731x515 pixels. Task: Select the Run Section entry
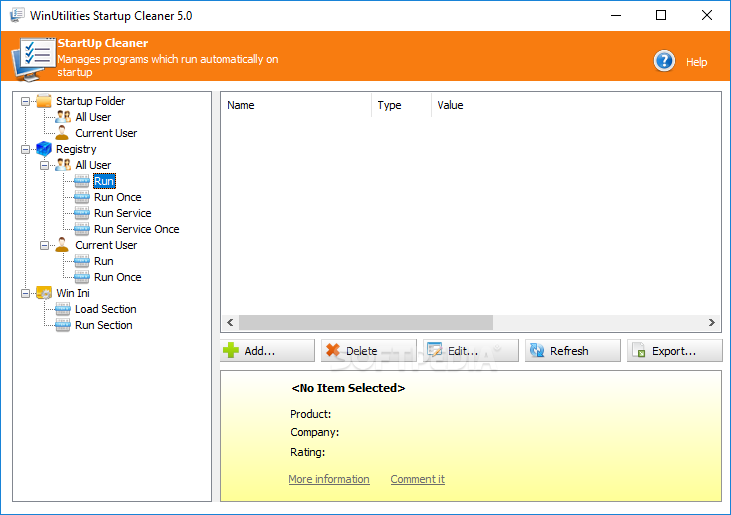click(103, 325)
